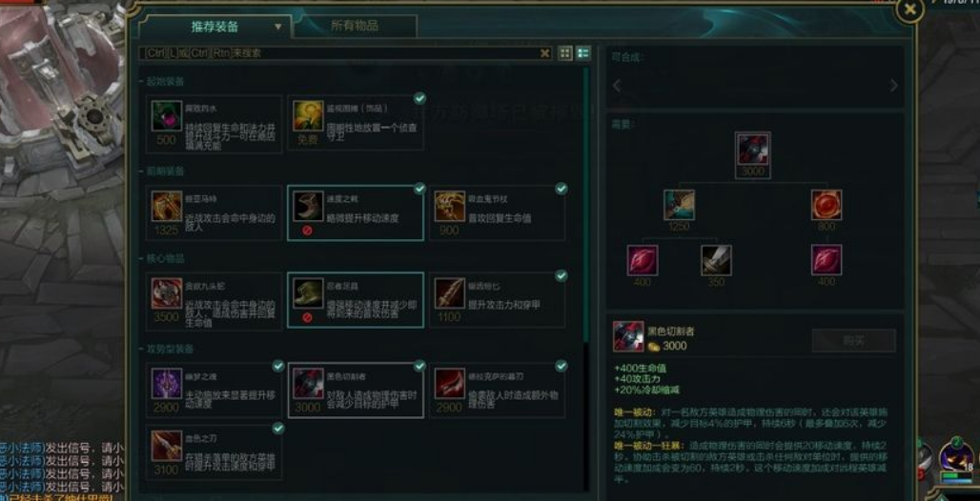Screen dimensions: 980x501
Task: Choose the 吸血鬼节杖 item icon
Action: [450, 207]
